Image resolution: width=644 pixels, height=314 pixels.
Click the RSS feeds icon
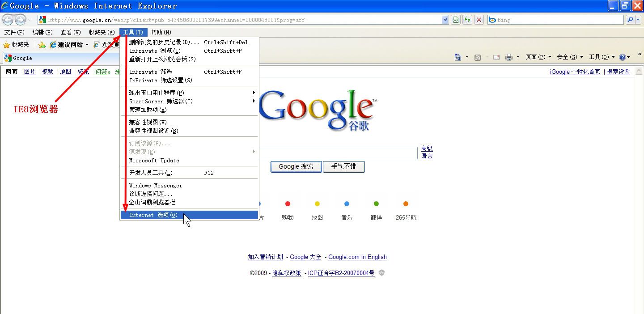tap(478, 57)
